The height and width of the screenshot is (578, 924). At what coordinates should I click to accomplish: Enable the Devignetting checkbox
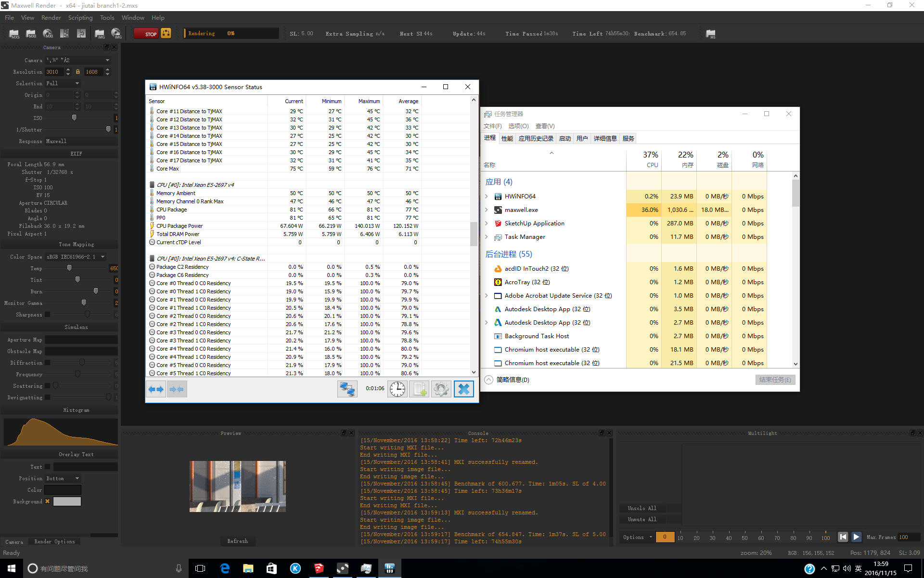coord(47,397)
